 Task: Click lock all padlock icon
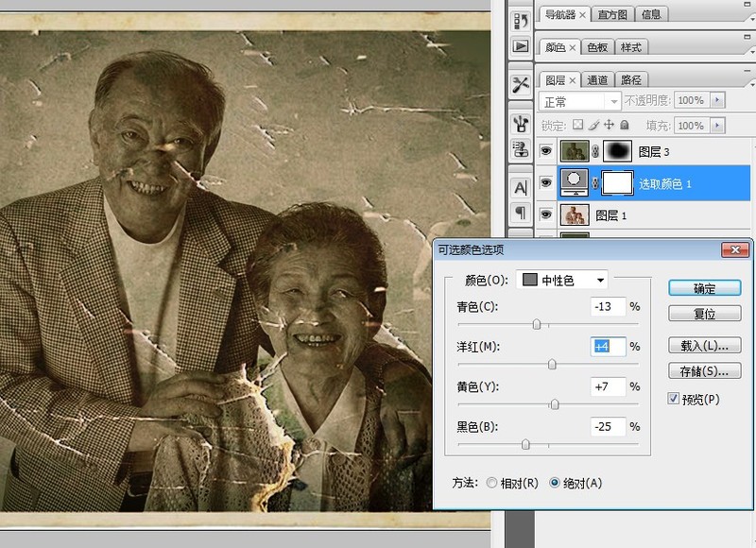pyautogui.click(x=625, y=126)
